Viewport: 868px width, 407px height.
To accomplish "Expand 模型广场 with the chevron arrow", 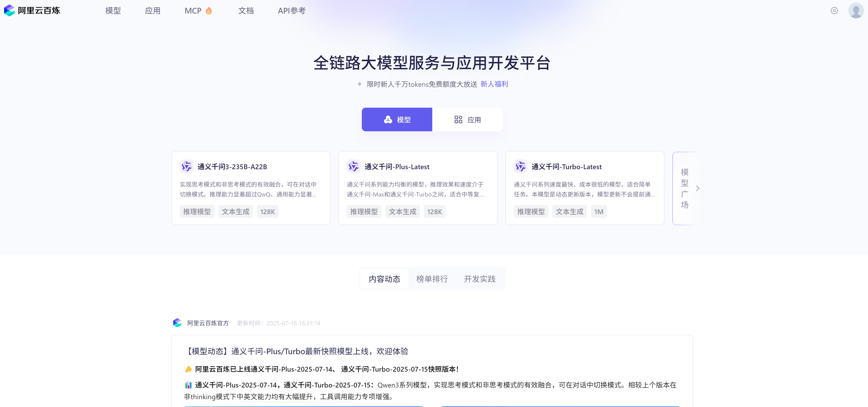I will point(698,188).
